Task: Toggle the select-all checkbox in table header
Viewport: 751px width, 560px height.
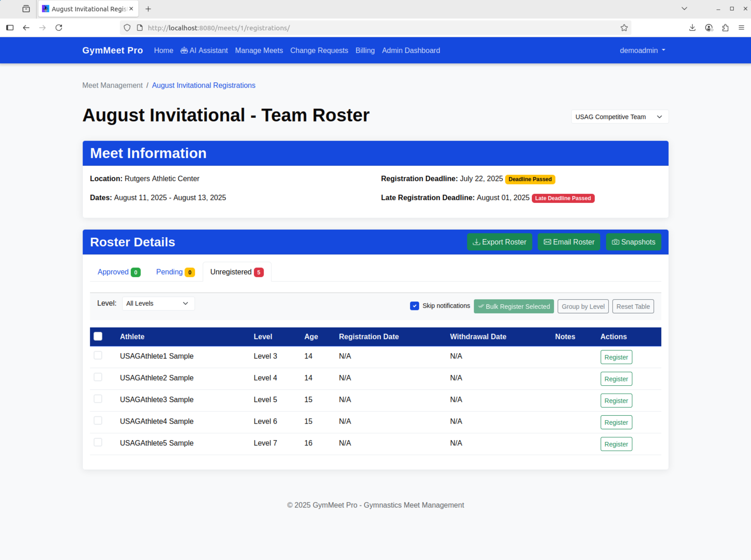Action: pyautogui.click(x=98, y=336)
